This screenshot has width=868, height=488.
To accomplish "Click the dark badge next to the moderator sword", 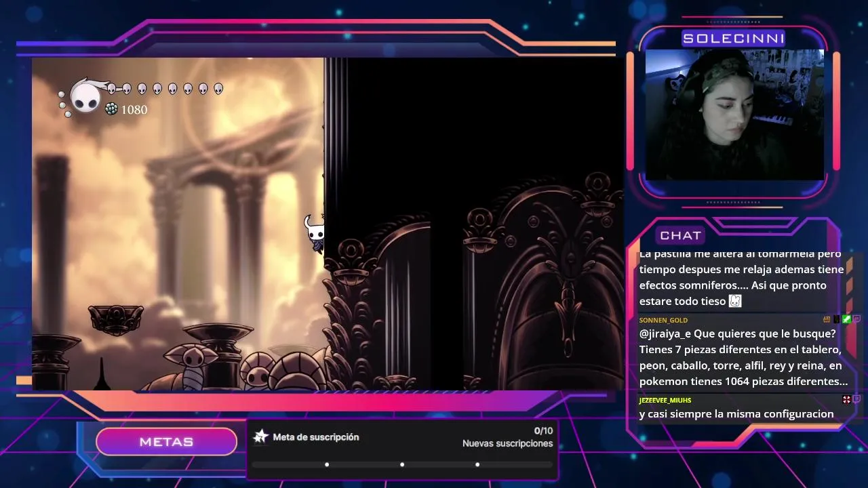I will tap(837, 319).
